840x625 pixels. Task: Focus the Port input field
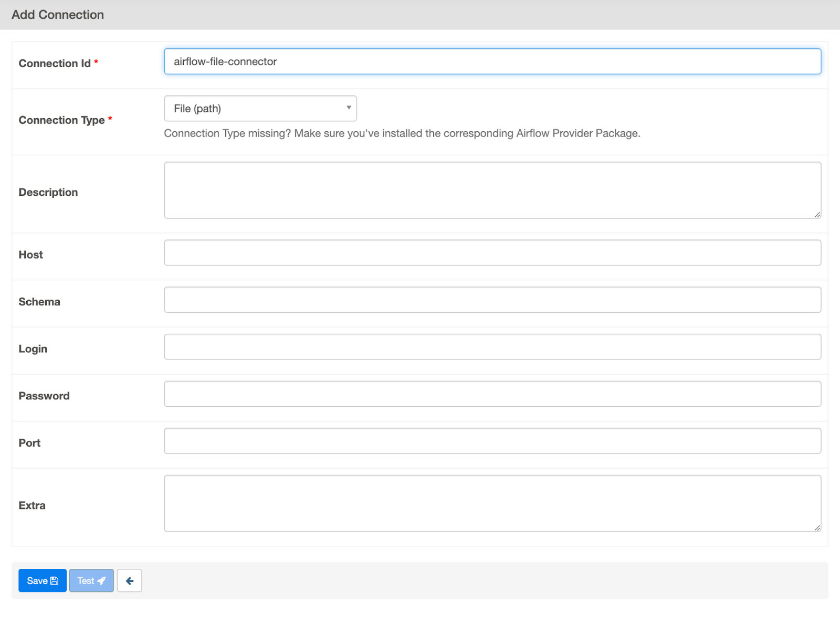click(492, 441)
